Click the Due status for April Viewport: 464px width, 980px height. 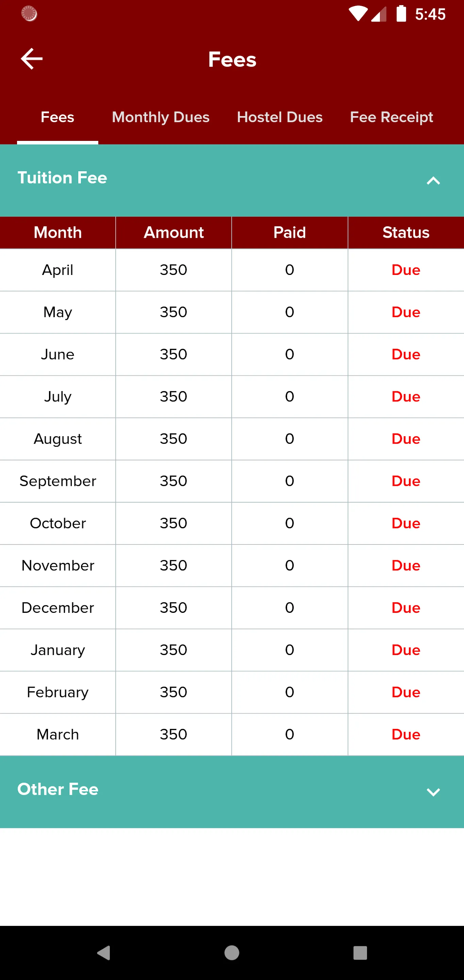[406, 270]
